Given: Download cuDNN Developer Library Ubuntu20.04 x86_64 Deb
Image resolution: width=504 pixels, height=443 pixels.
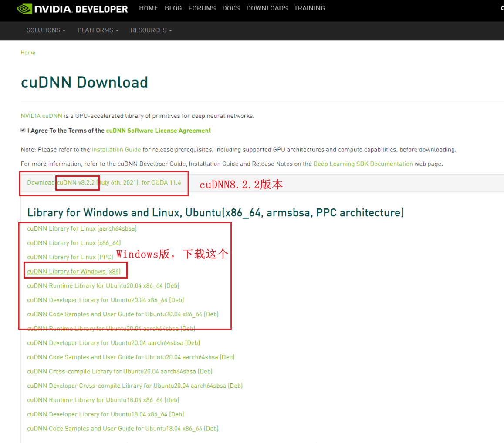Looking at the screenshot, I should coord(105,300).
